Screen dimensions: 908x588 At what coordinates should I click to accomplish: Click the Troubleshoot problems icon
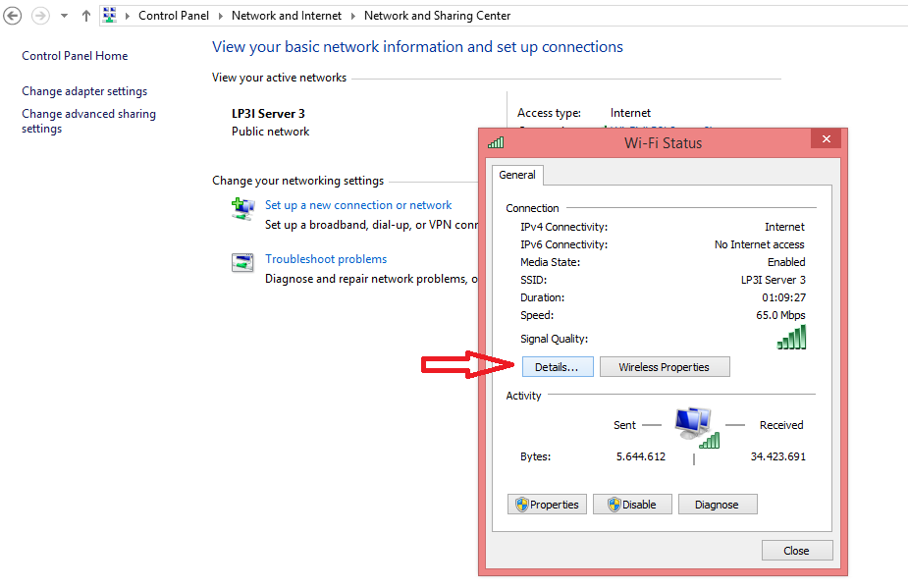tap(242, 262)
